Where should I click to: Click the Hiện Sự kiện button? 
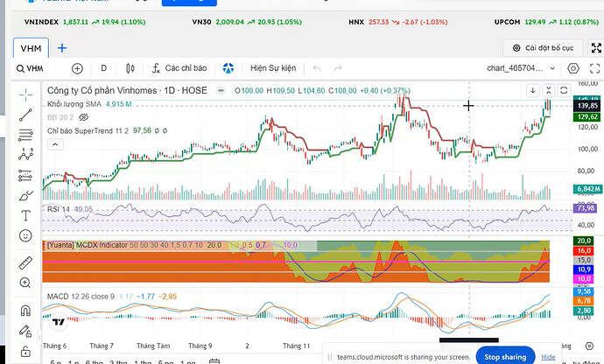(x=273, y=68)
